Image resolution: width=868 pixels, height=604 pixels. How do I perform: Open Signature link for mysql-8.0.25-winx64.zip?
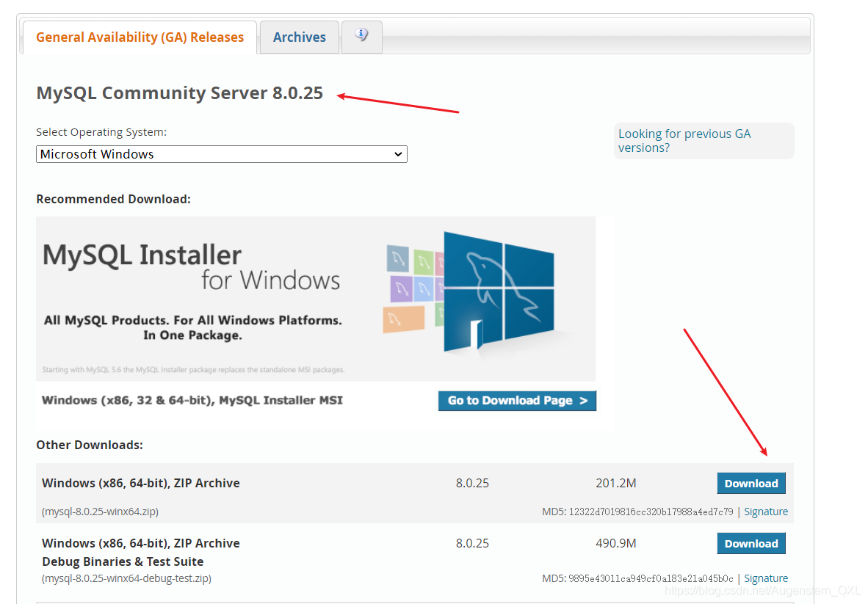pyautogui.click(x=766, y=512)
